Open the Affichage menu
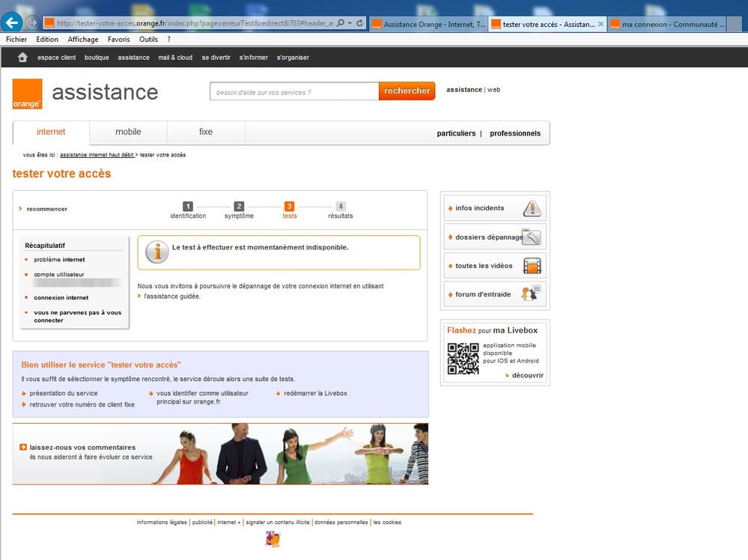 83,39
